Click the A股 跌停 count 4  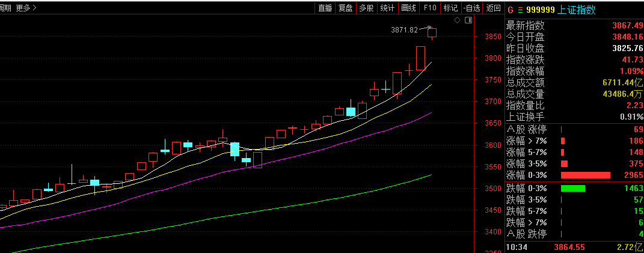click(x=641, y=234)
